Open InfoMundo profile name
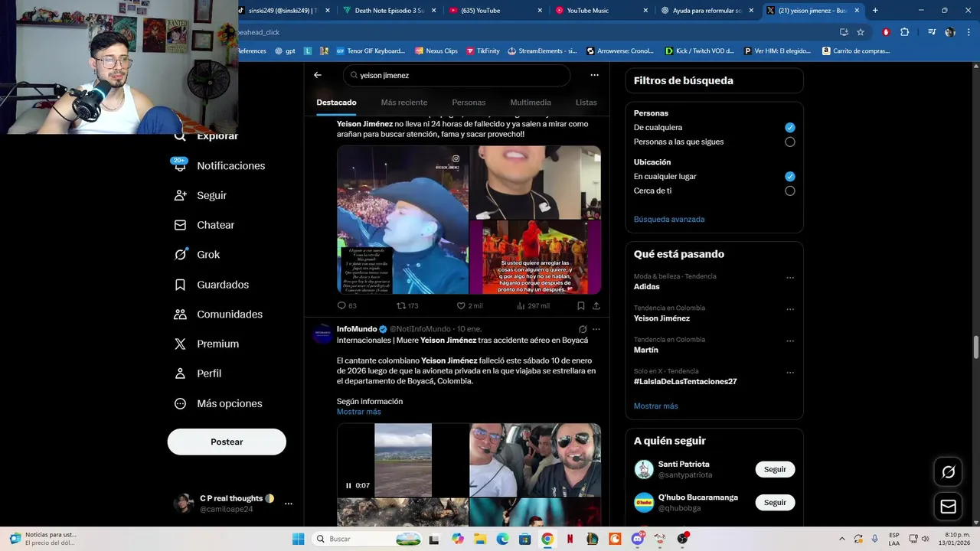980x551 pixels. 357,329
